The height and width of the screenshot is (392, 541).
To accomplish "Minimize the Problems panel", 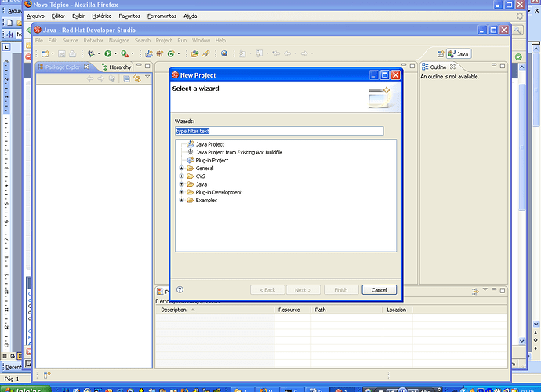I will point(494,289).
